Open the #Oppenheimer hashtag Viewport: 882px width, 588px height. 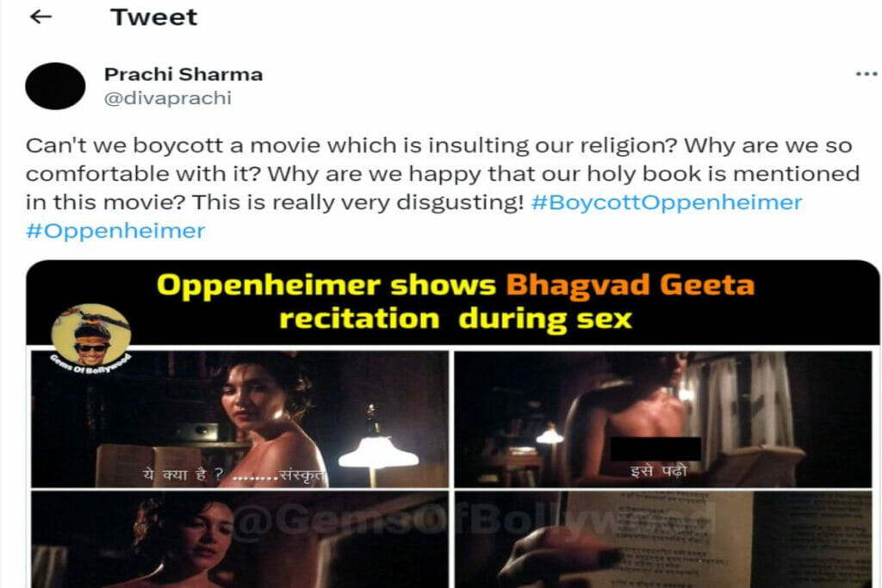[x=115, y=231]
